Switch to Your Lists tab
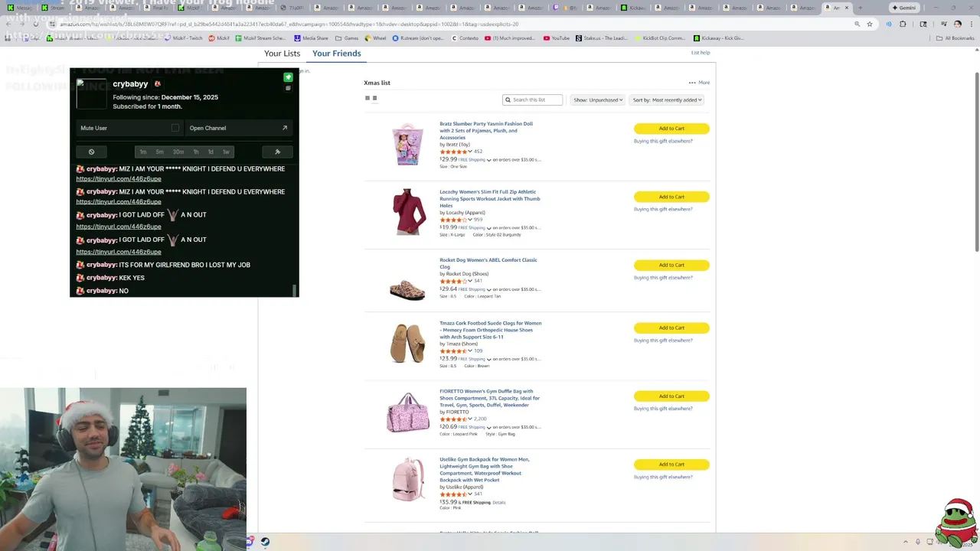980x551 pixels. [x=282, y=54]
